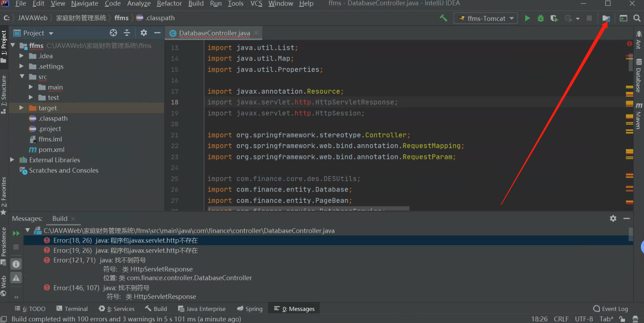Viewport: 644px width, 323px height.
Task: Open the Java Enterprise tool window
Action: (x=202, y=309)
